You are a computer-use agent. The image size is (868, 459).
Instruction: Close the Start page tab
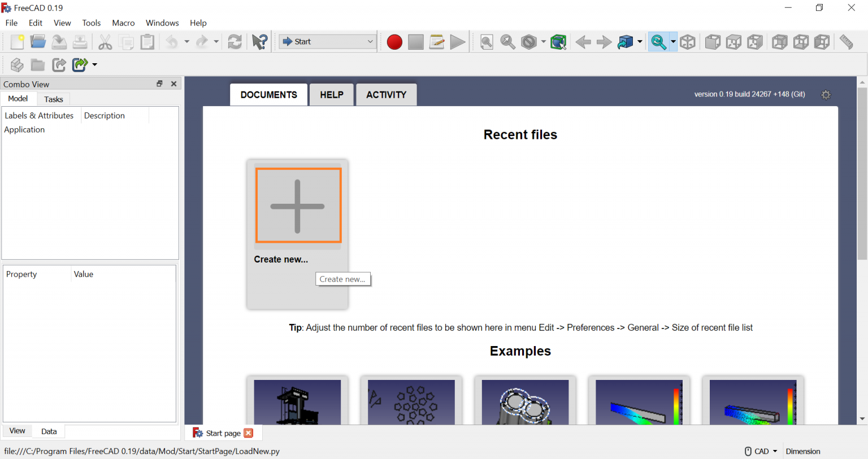coord(249,433)
